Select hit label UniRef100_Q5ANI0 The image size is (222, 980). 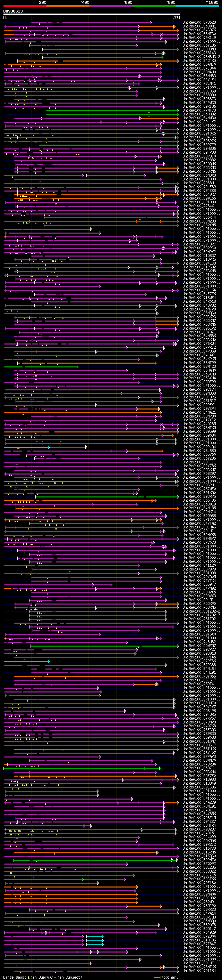click(199, 64)
